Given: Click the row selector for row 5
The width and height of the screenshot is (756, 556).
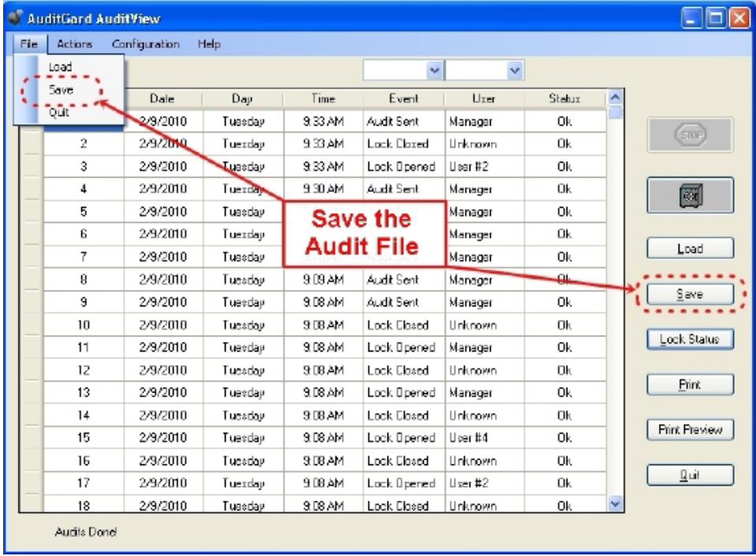Looking at the screenshot, I should point(31,212).
